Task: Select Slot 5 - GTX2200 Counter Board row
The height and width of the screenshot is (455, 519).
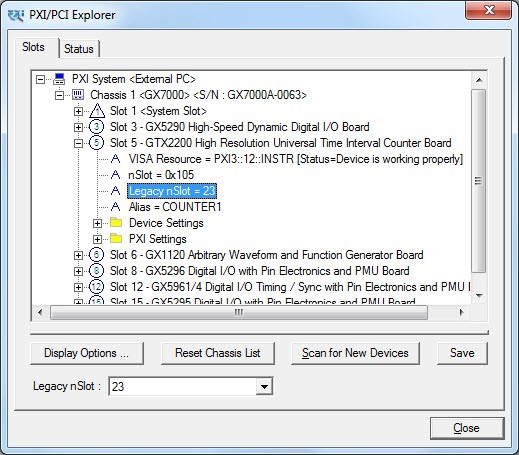Action: 281,143
